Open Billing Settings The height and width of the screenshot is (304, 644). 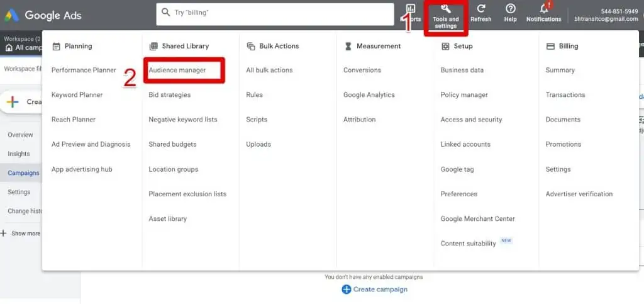tap(558, 169)
